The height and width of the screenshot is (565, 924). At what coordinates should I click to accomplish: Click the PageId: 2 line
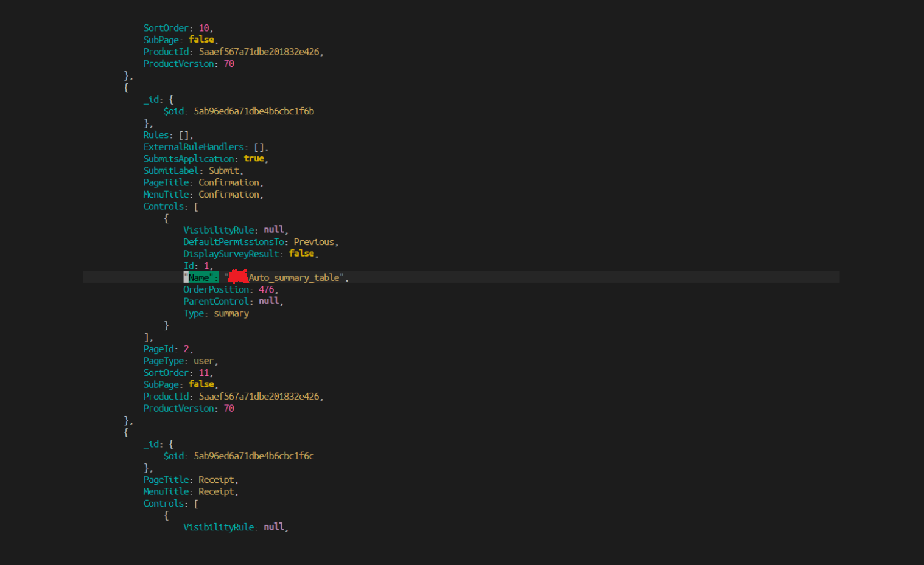click(x=168, y=349)
